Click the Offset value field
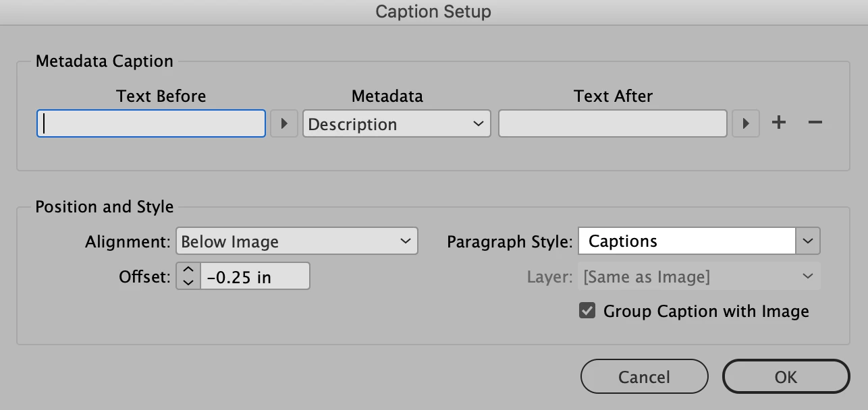Viewport: 868px width, 410px height. [x=255, y=276]
